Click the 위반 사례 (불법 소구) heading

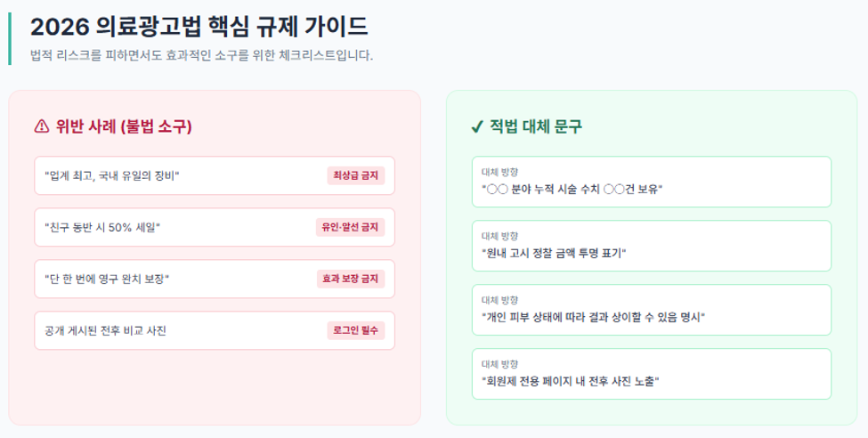pos(124,126)
